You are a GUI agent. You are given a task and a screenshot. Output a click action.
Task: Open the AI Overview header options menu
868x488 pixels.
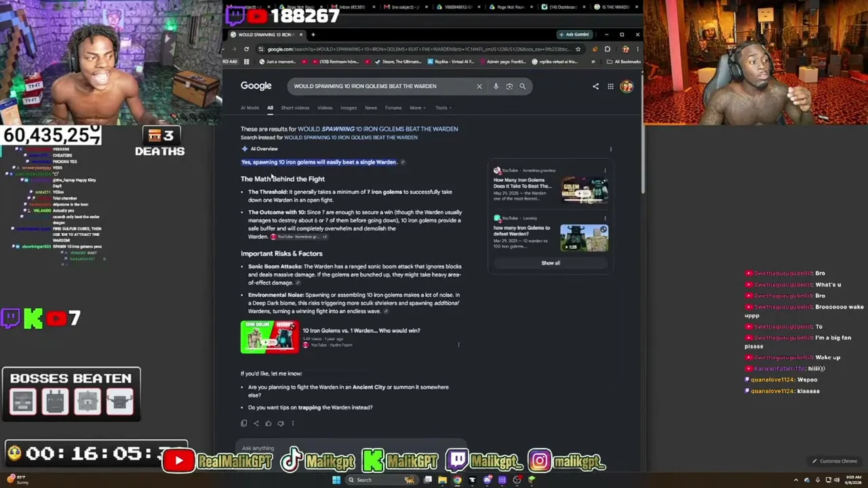point(610,149)
